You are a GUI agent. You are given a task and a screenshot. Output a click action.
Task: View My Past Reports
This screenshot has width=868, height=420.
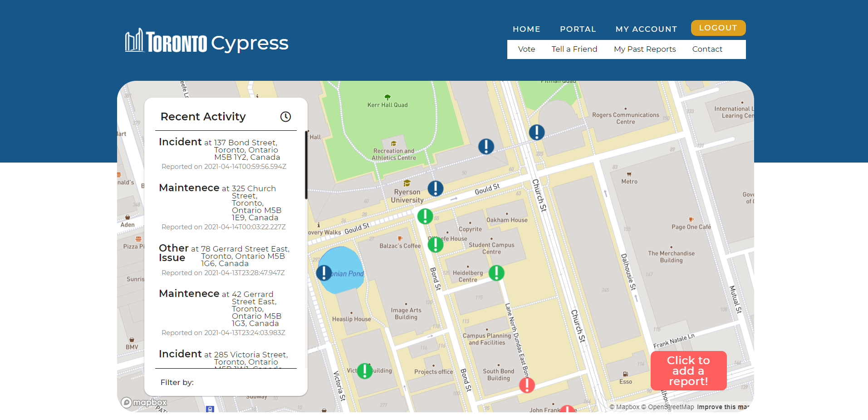pos(645,49)
